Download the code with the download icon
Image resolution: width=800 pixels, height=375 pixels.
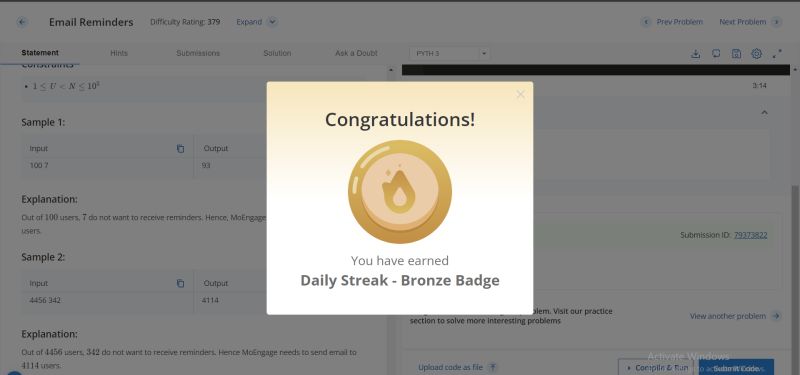(695, 54)
